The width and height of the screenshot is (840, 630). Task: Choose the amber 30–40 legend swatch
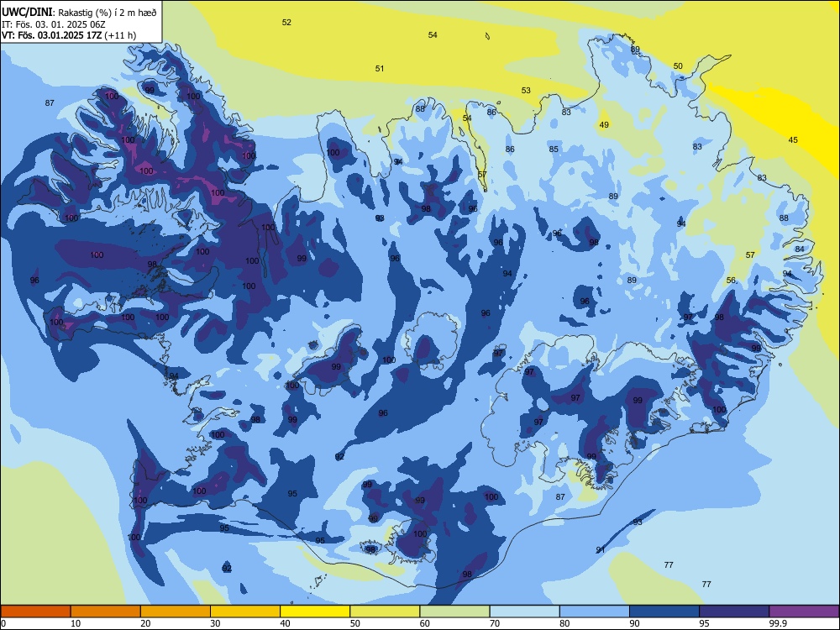click(x=245, y=612)
